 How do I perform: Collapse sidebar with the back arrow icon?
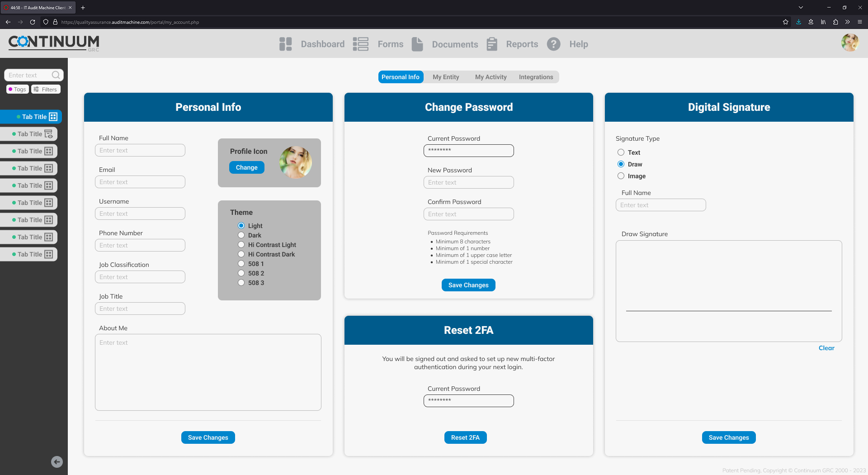(x=57, y=462)
